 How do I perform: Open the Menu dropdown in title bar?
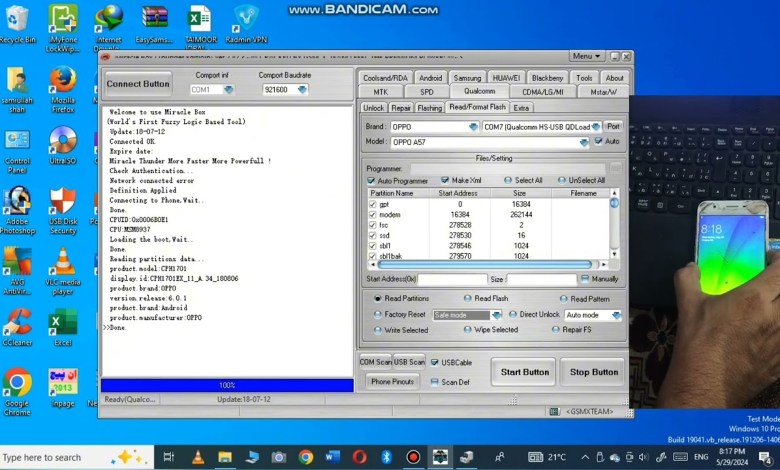[x=586, y=56]
